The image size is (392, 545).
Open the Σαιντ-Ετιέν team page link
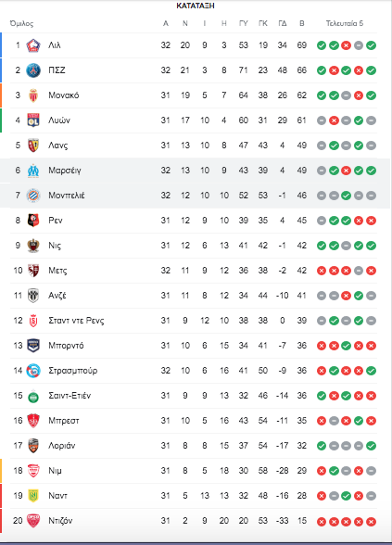70,396
